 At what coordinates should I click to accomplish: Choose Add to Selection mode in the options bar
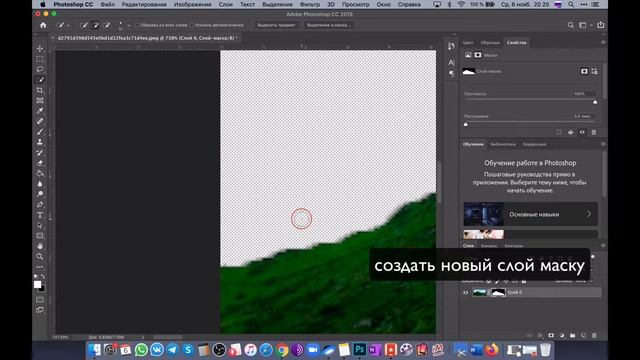pyautogui.click(x=95, y=25)
